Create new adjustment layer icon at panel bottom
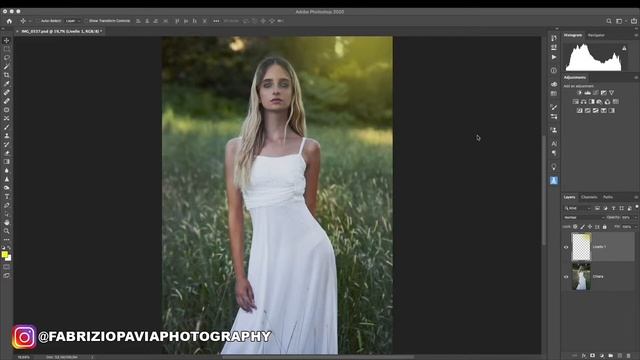The width and height of the screenshot is (640, 360). point(602,356)
